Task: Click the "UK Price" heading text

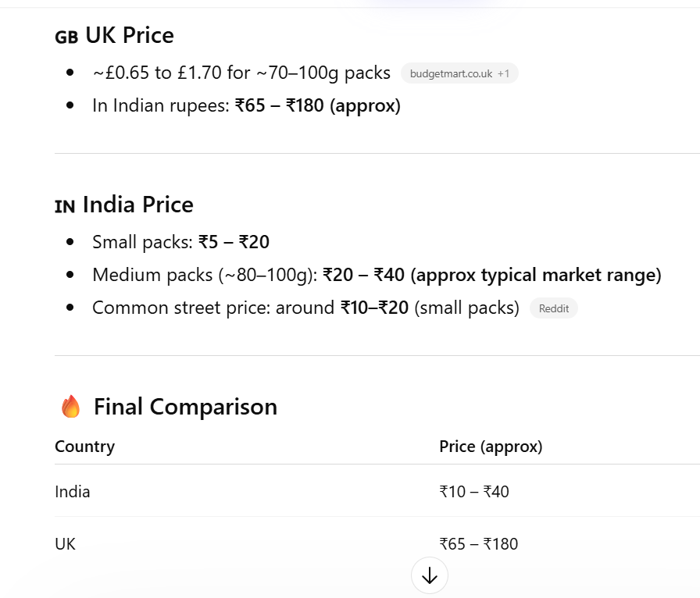Action: coord(130,35)
